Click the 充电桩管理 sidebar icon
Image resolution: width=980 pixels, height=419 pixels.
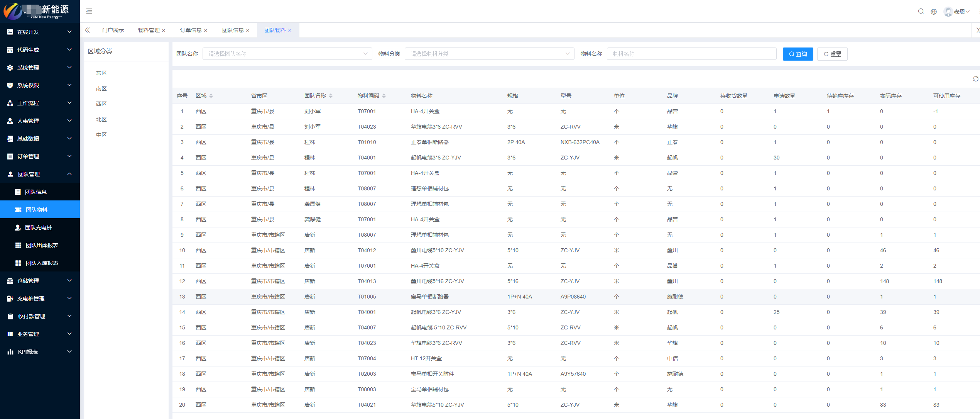coord(10,299)
